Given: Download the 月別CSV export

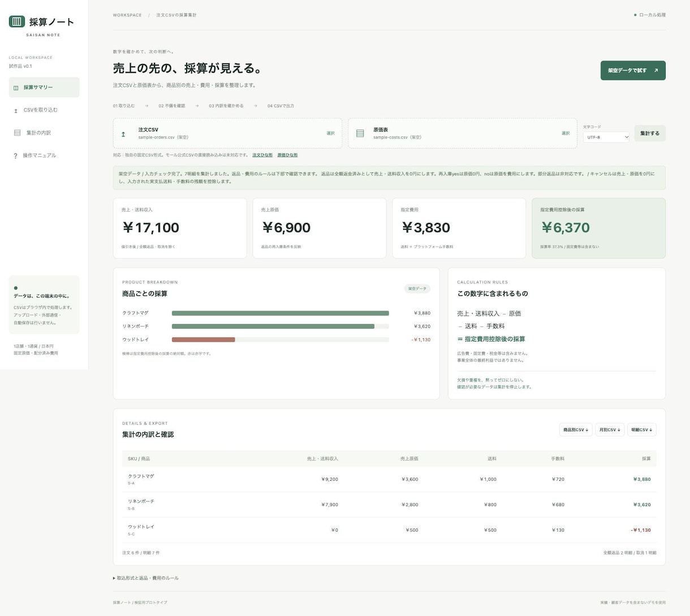Looking at the screenshot, I should click(x=610, y=430).
